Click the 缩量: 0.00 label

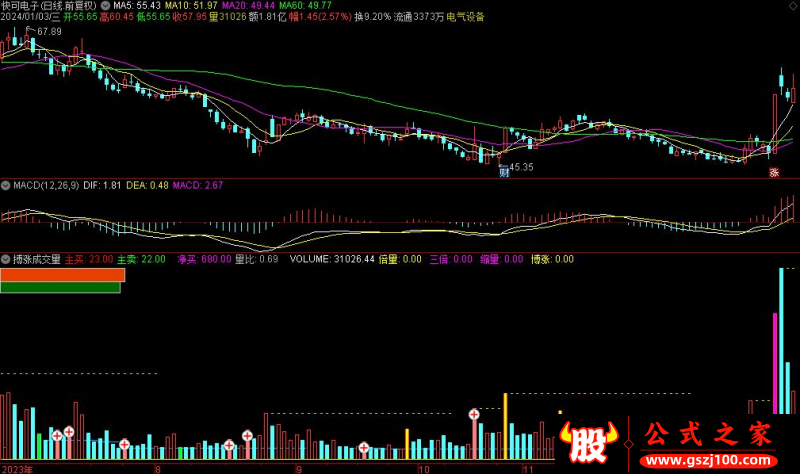click(502, 259)
